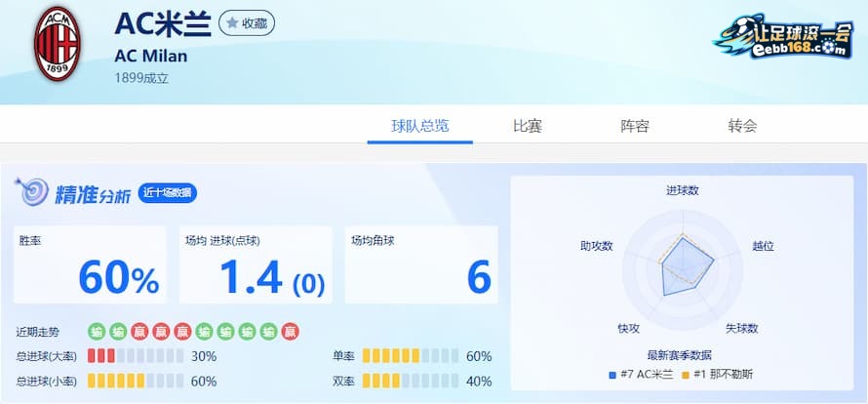
Task: Click the first green 输 result icon
Action: (x=97, y=332)
